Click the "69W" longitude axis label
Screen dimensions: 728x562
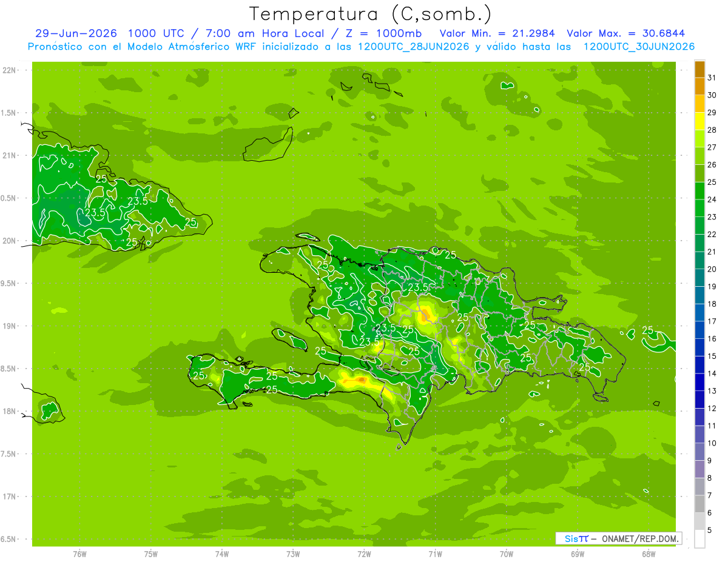coord(578,554)
